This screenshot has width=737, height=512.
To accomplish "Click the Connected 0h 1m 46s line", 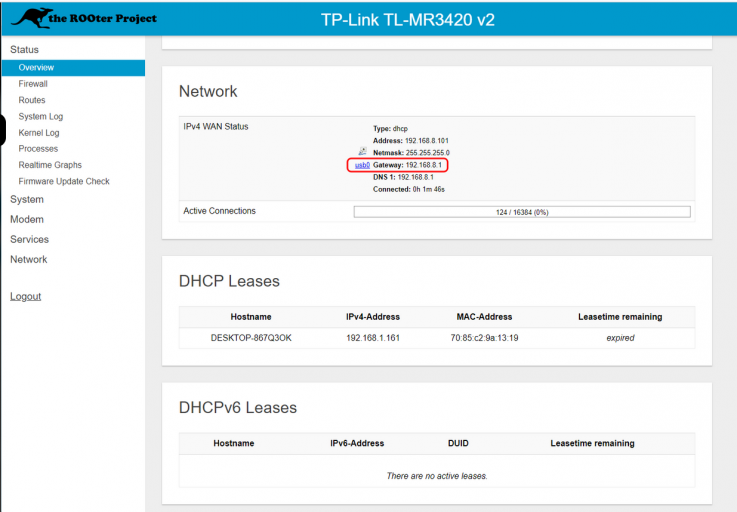I will (409, 189).
